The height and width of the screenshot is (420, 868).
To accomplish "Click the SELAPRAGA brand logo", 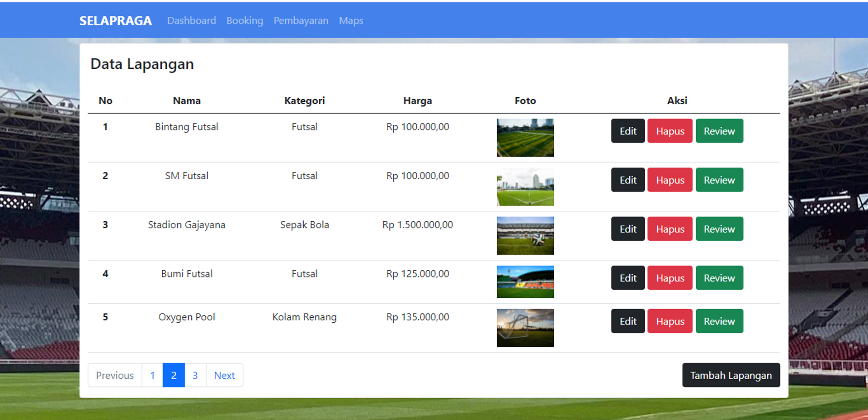I will pyautogui.click(x=116, y=21).
